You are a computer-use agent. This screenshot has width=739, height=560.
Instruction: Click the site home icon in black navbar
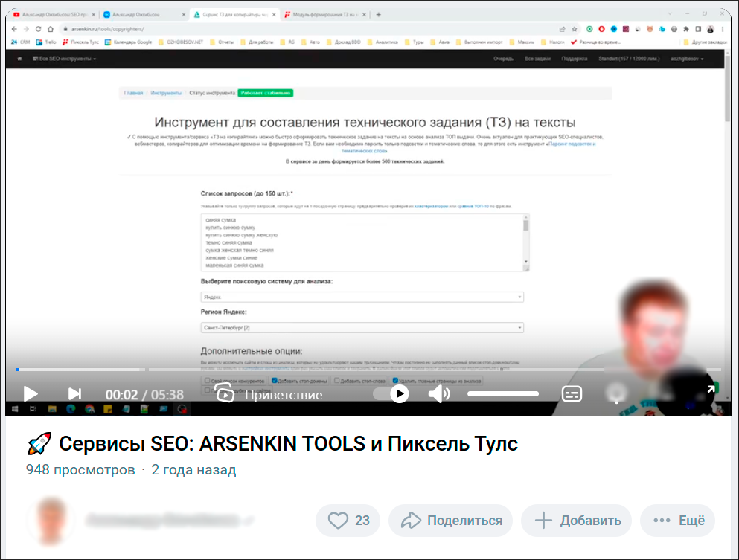[19, 59]
